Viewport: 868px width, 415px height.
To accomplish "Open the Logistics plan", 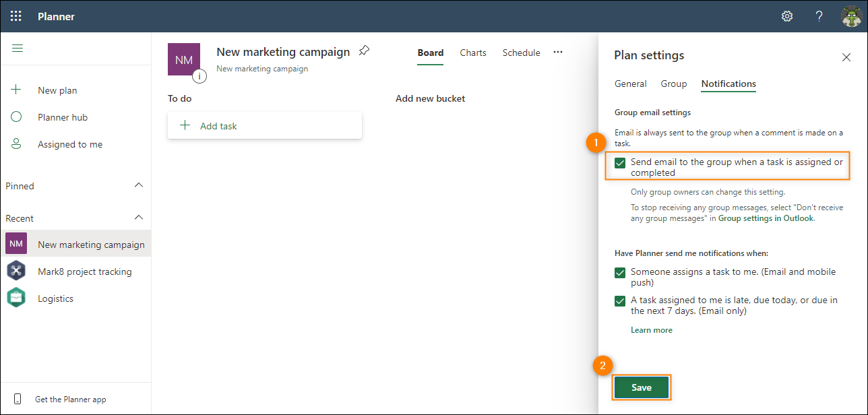I will click(x=55, y=298).
